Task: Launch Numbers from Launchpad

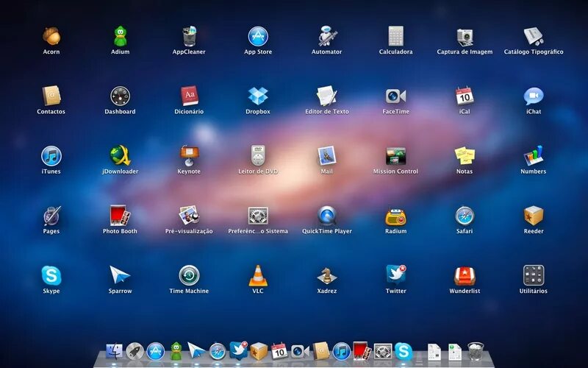Action: [534, 155]
